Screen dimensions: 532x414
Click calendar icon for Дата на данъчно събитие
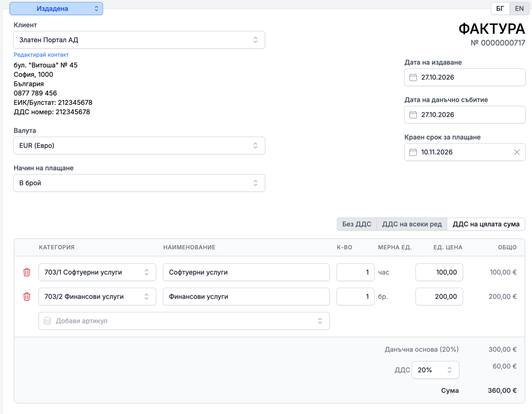pyautogui.click(x=413, y=115)
